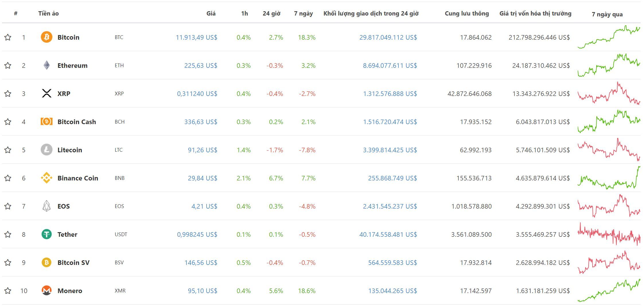The image size is (644, 306).
Task: Sort by the Tiền ảo column header
Action: tap(48, 13)
